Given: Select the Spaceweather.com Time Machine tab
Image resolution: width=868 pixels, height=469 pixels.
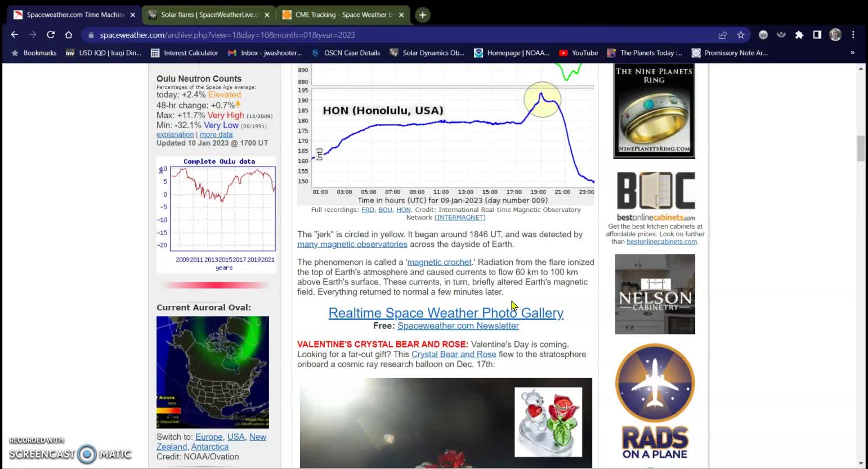Looking at the screenshot, I should (74, 15).
